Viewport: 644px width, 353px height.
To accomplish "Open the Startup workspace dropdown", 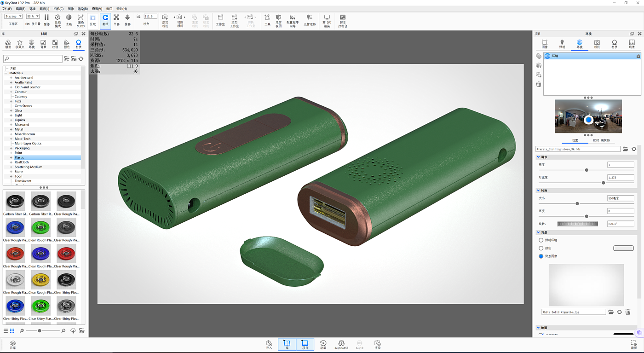I will [x=13, y=16].
